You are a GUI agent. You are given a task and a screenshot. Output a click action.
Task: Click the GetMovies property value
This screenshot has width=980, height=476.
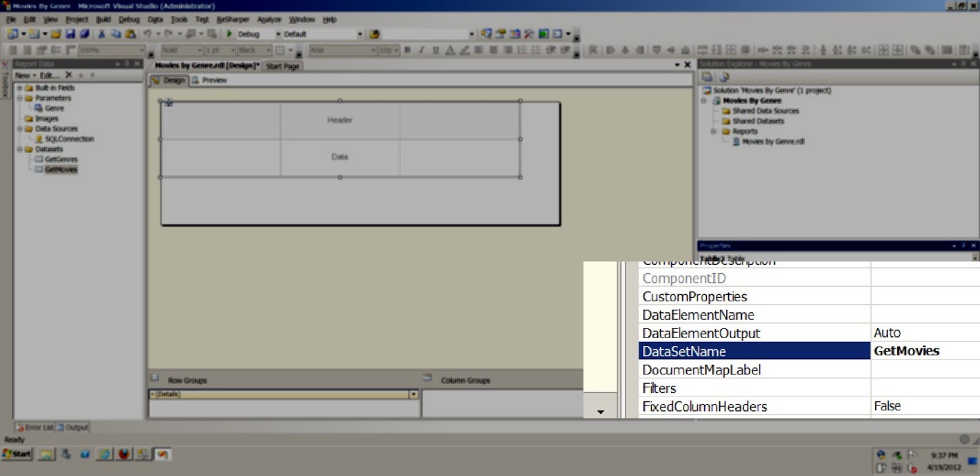click(907, 351)
